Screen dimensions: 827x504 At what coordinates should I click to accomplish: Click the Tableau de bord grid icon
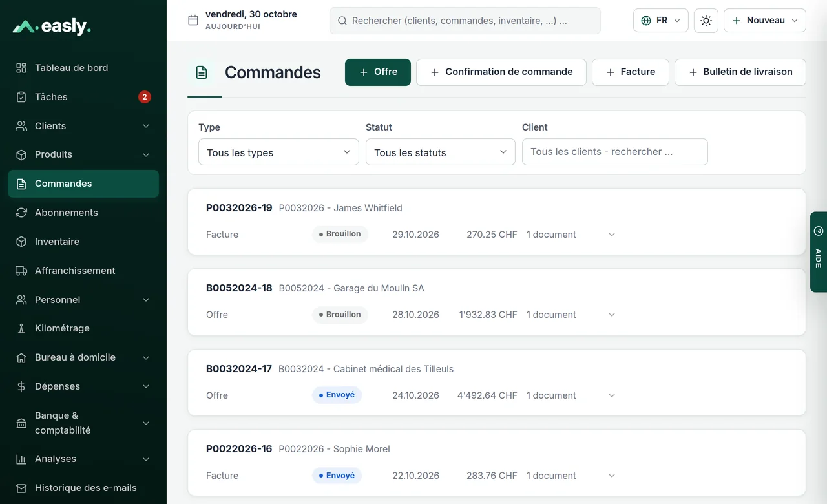(x=21, y=68)
